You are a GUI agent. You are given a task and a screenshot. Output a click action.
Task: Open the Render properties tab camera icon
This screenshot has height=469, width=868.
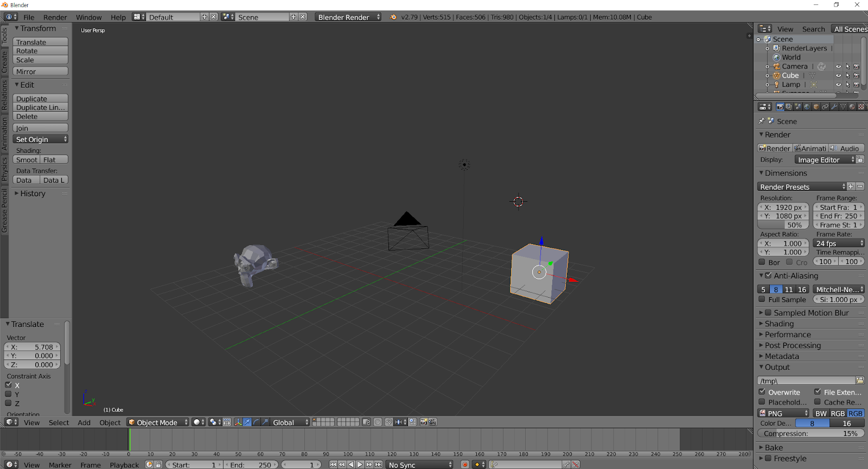click(780, 107)
